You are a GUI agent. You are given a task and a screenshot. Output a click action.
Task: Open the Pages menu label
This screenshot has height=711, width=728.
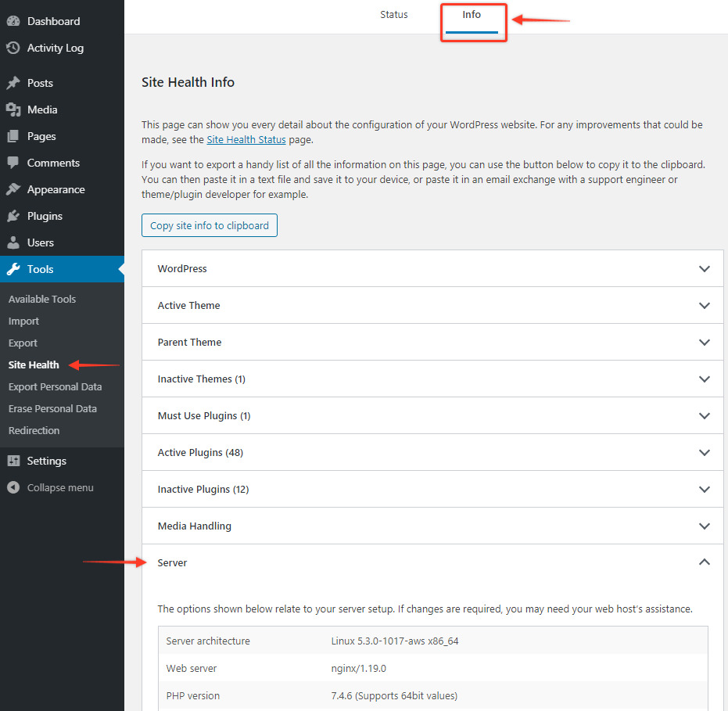pos(41,136)
